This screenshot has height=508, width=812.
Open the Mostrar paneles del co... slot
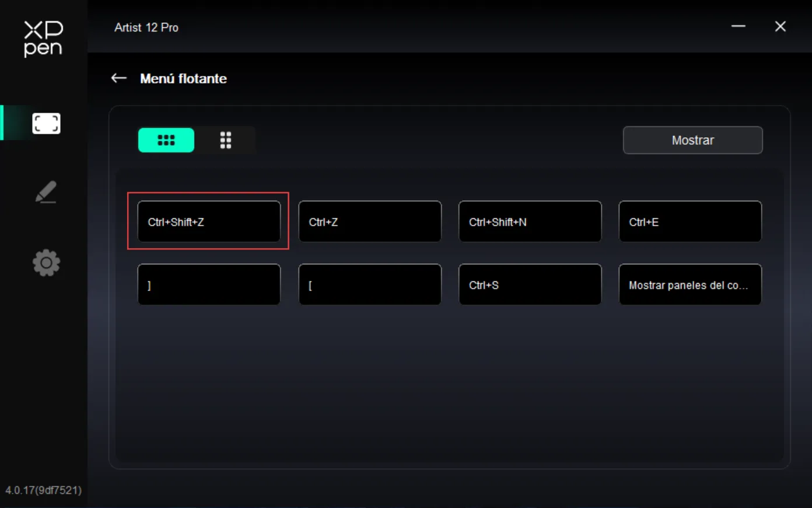[690, 284]
